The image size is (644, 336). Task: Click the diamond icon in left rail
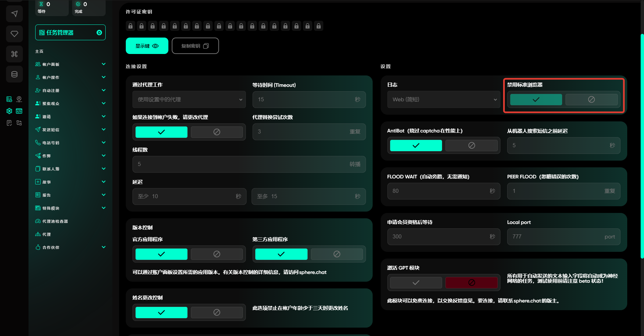pyautogui.click(x=14, y=34)
